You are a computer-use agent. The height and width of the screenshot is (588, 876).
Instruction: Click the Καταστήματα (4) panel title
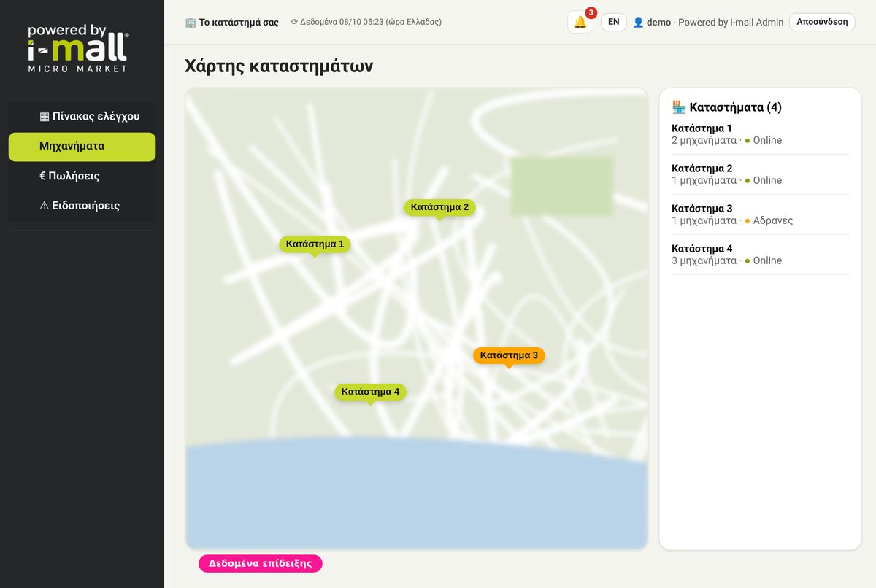[727, 107]
